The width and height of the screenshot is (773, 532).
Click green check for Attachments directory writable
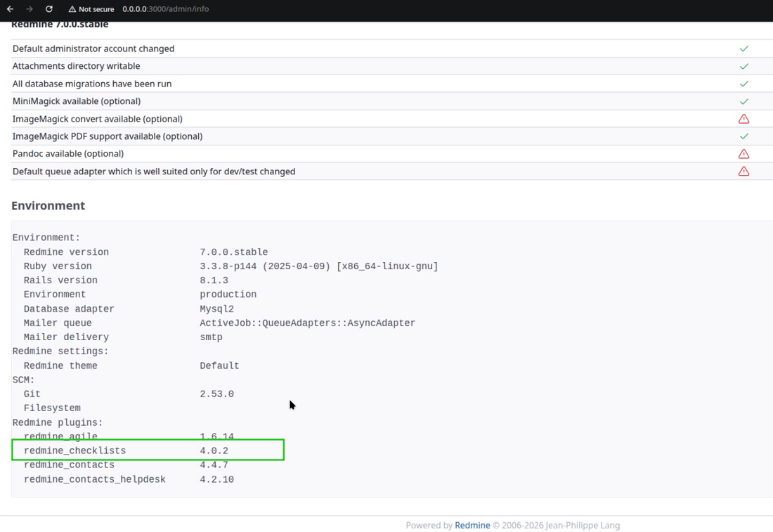(x=743, y=66)
